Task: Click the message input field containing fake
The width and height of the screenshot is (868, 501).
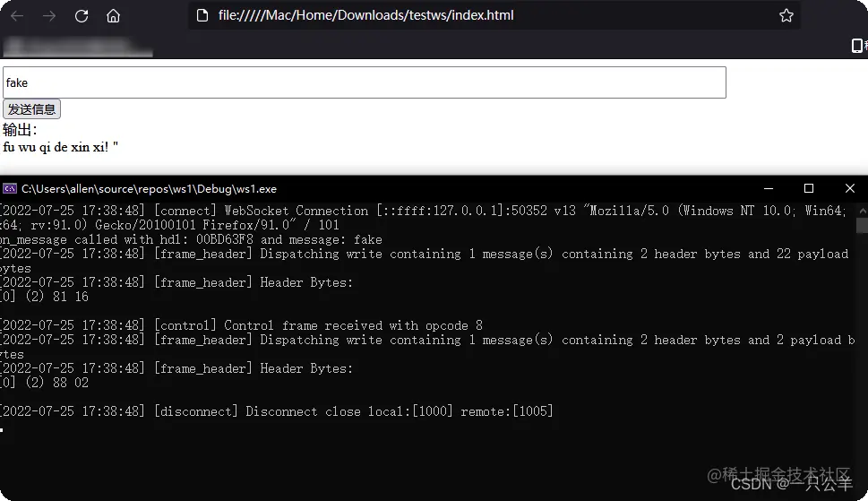Action: (365, 82)
